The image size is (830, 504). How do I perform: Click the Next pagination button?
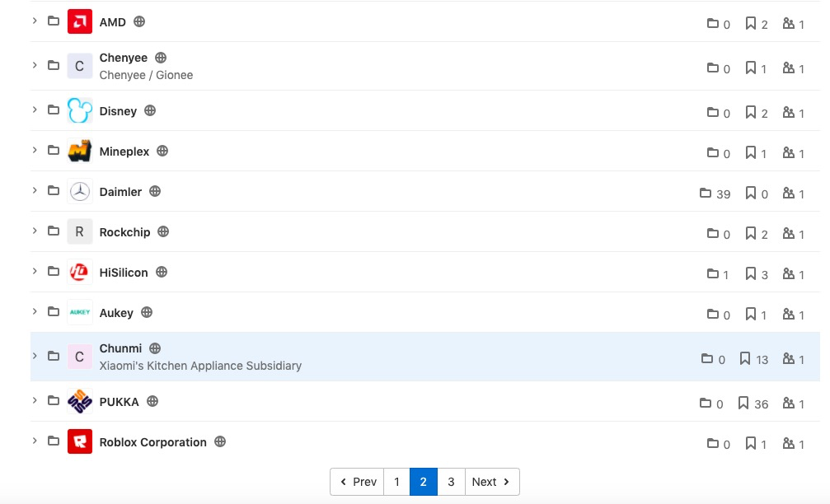tap(492, 482)
